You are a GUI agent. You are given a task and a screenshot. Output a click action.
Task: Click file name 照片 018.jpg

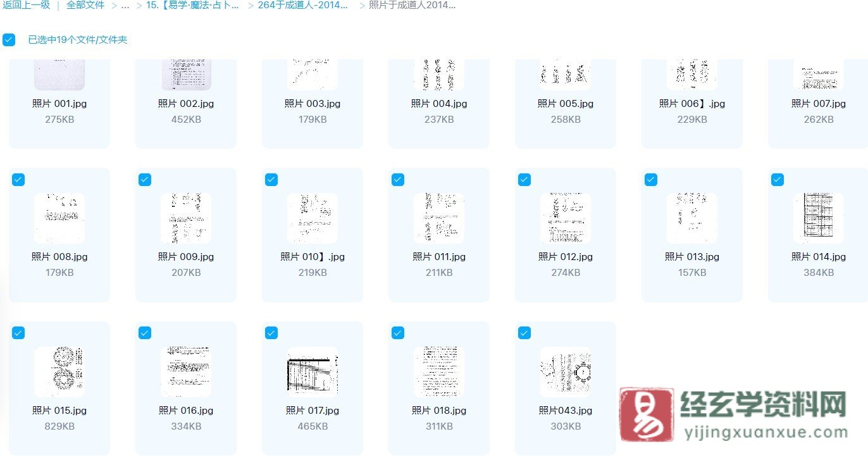coord(439,411)
